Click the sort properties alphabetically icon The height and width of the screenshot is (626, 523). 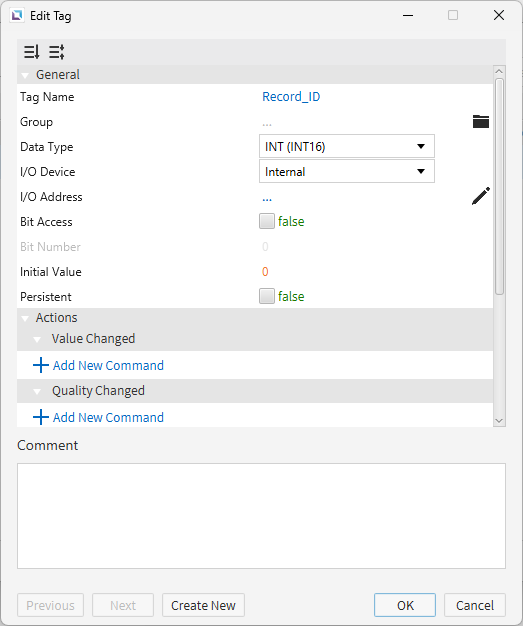click(32, 52)
